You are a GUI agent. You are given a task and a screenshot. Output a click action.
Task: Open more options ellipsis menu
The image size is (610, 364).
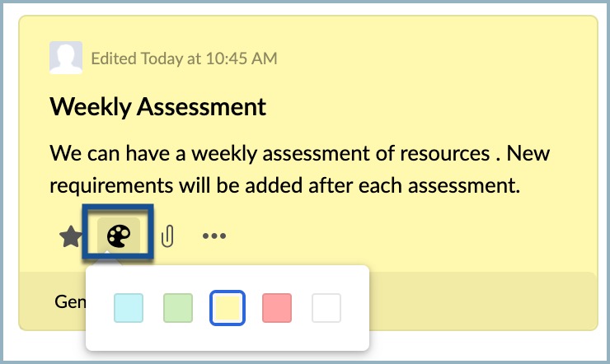coord(214,236)
